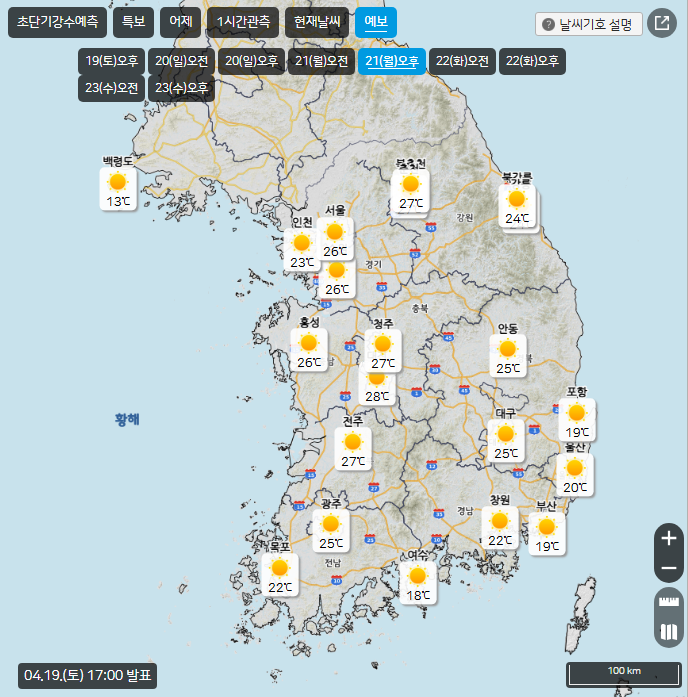Select the 23(수)오후 forecast period
This screenshot has width=688, height=697.
coord(182,88)
